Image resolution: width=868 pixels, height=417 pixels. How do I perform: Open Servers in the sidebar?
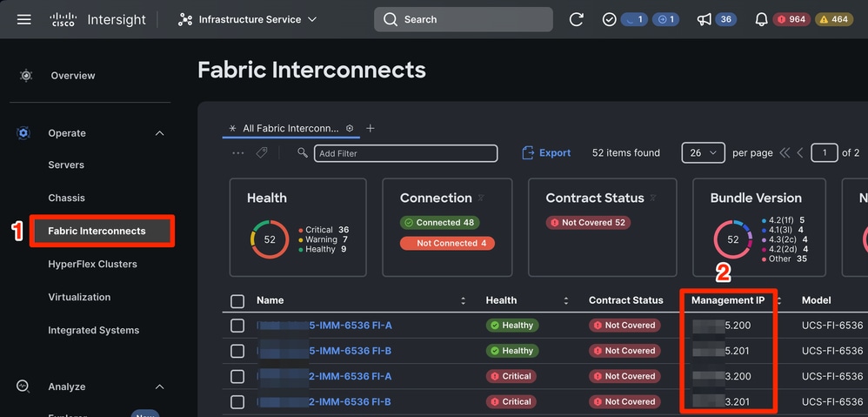pos(66,165)
